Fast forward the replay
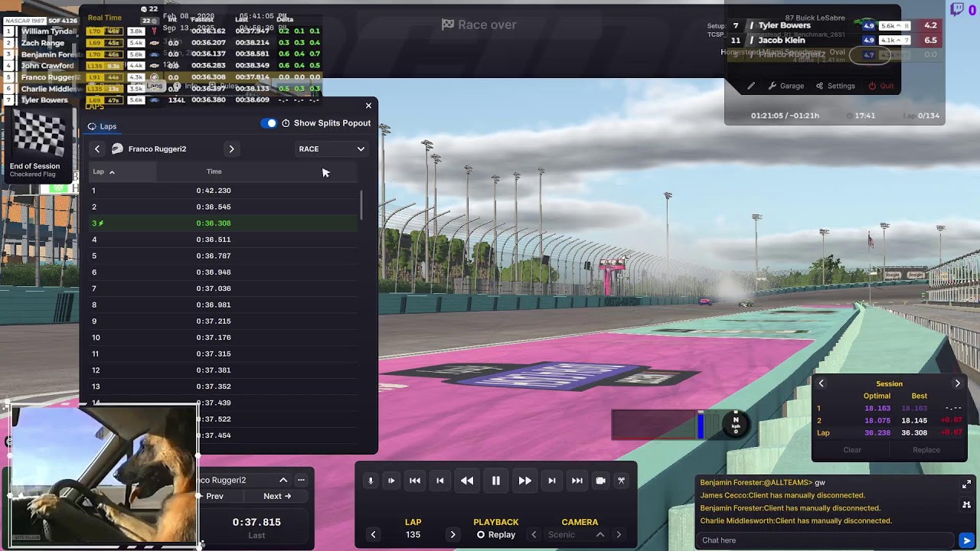 click(x=524, y=481)
